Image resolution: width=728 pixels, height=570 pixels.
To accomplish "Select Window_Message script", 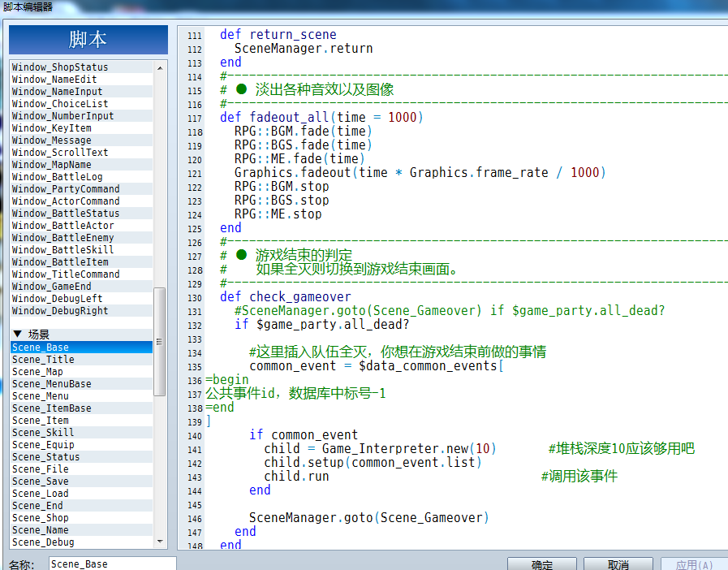I will (81, 140).
